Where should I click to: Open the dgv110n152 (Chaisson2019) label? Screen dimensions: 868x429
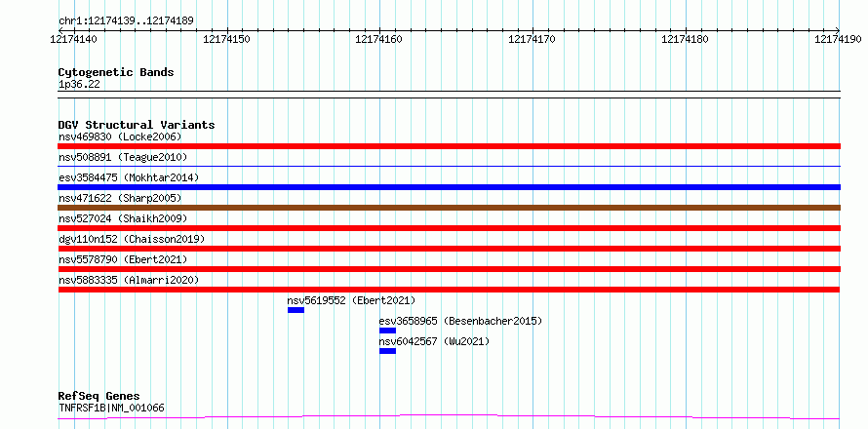click(132, 239)
